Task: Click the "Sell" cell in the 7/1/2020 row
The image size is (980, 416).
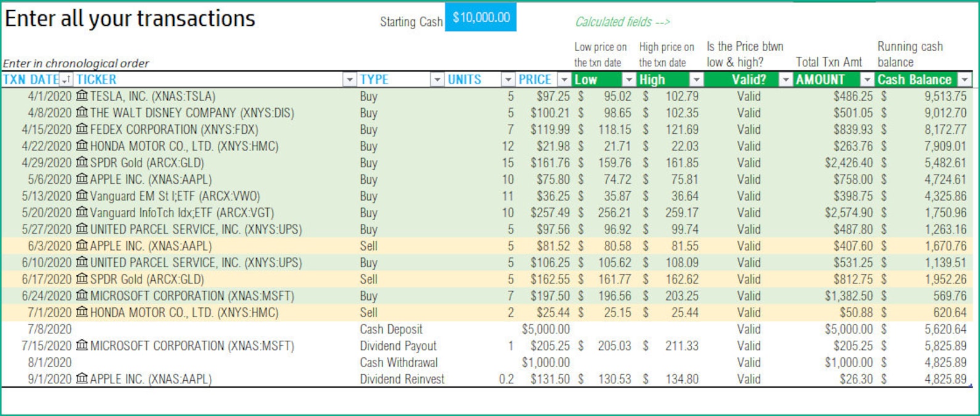Action: coord(368,313)
